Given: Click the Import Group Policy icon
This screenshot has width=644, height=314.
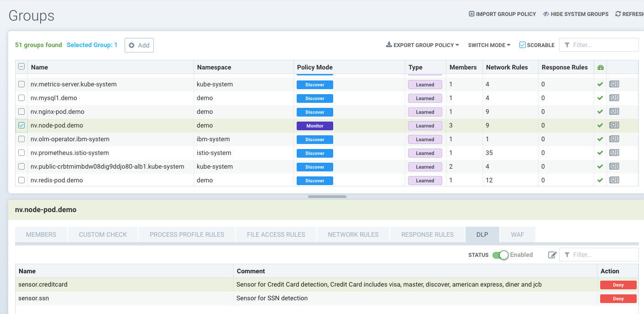Looking at the screenshot, I should [471, 14].
